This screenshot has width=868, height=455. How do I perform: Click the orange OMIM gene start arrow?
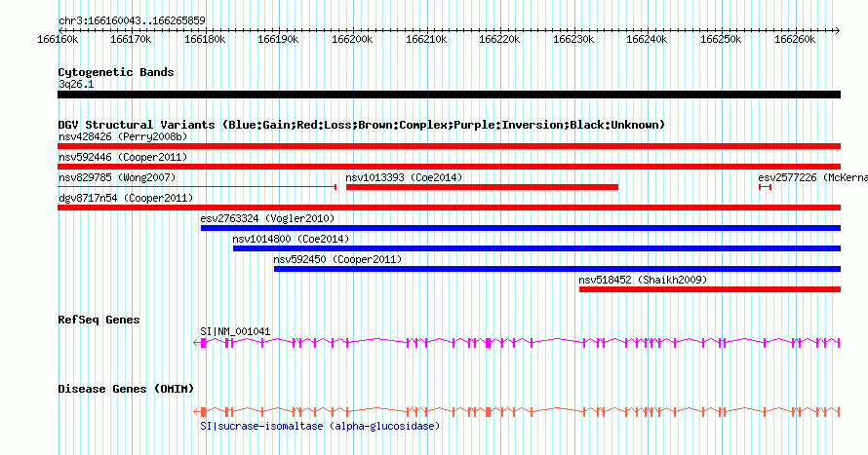pyautogui.click(x=196, y=412)
